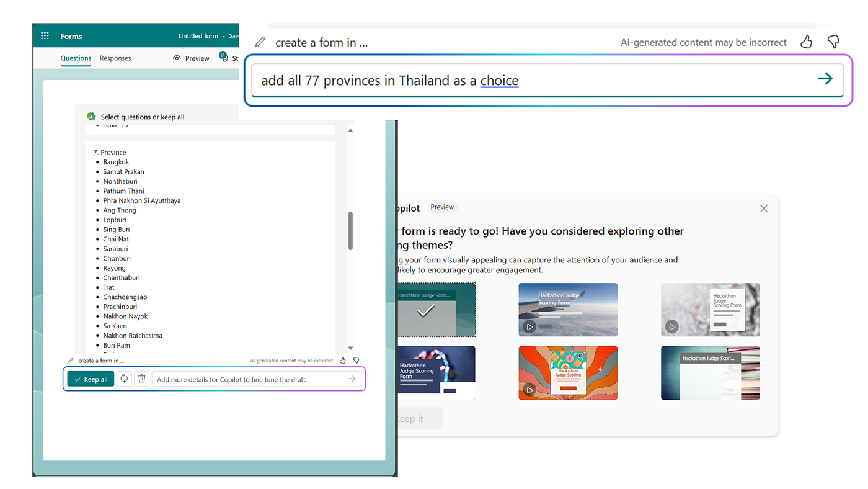Close the Copilot themes panel

tap(763, 209)
